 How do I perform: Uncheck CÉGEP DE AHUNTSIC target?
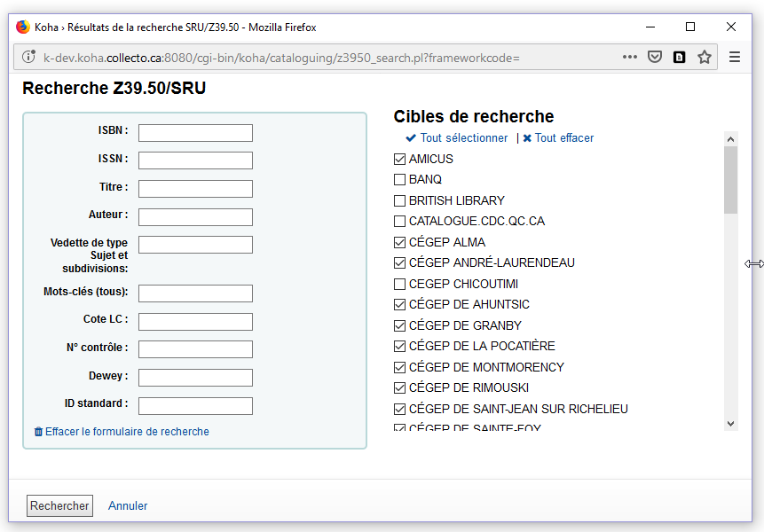point(399,305)
